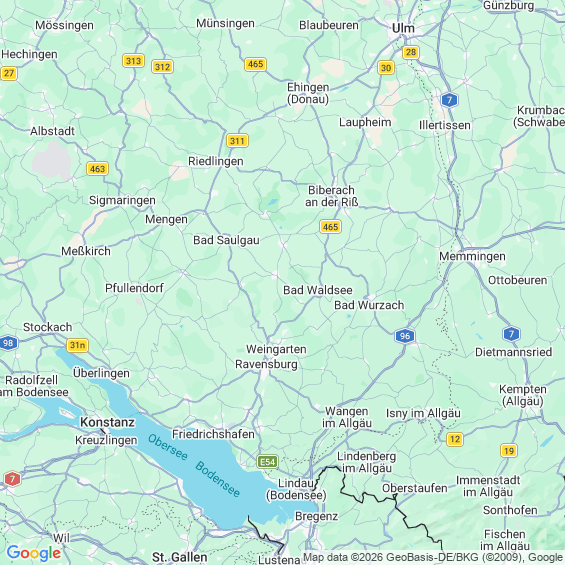This screenshot has width=565, height=565.
Task: Click the 463 road marker near Albstadt
Action: coord(97,169)
